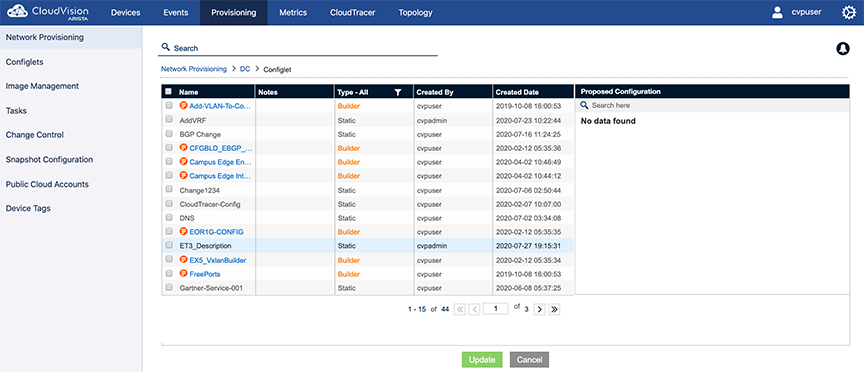
Task: Open the Type - All filter header
Action: [x=353, y=93]
